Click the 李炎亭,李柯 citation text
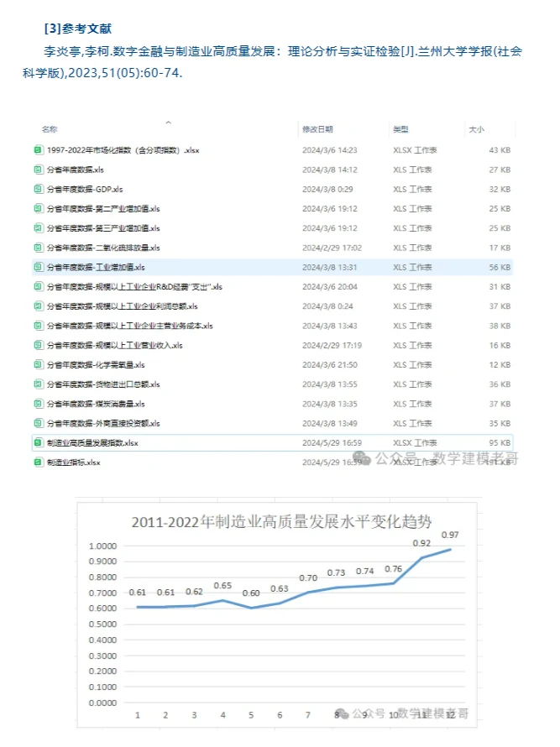This screenshot has height=747, width=560. point(272,62)
